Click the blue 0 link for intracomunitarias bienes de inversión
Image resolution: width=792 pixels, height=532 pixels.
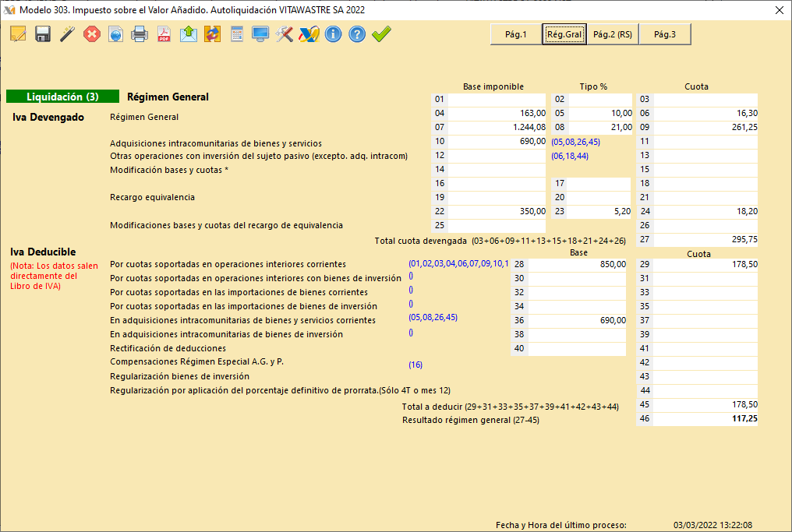coord(411,333)
